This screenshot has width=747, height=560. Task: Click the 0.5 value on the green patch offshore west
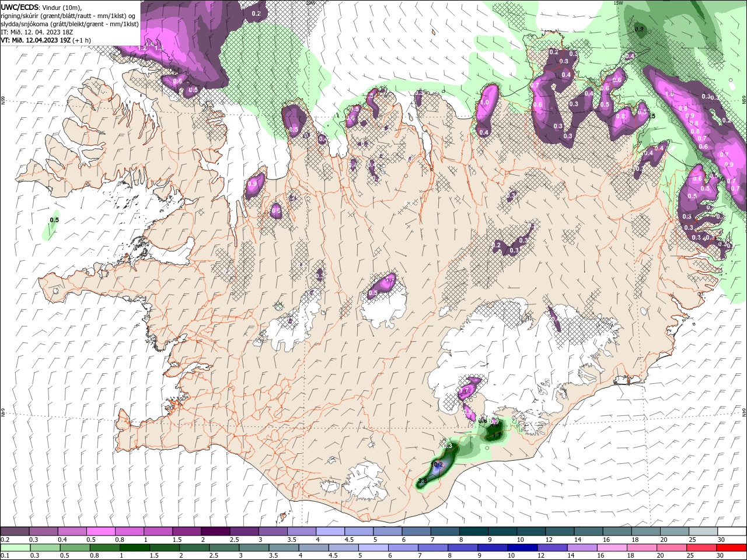(54, 220)
